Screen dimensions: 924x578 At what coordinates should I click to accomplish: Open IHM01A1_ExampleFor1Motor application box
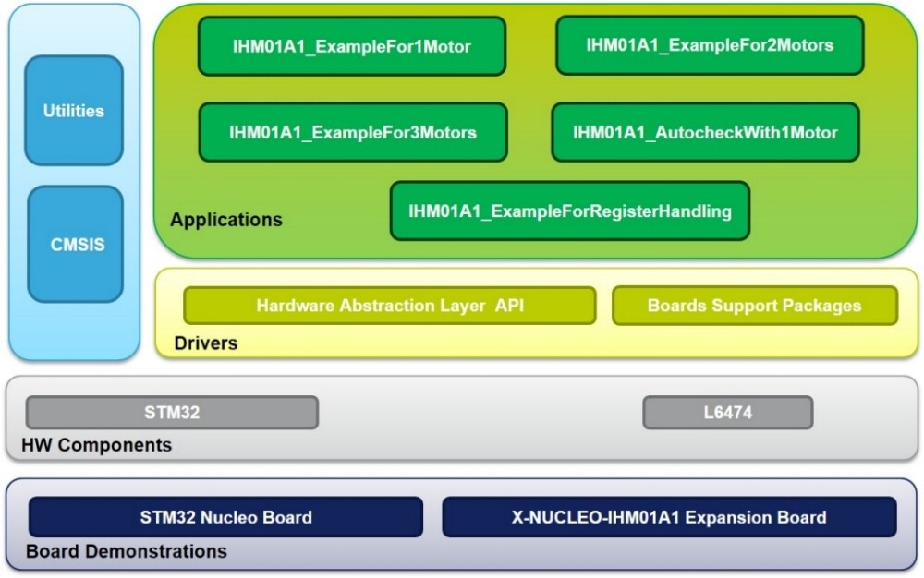(351, 46)
